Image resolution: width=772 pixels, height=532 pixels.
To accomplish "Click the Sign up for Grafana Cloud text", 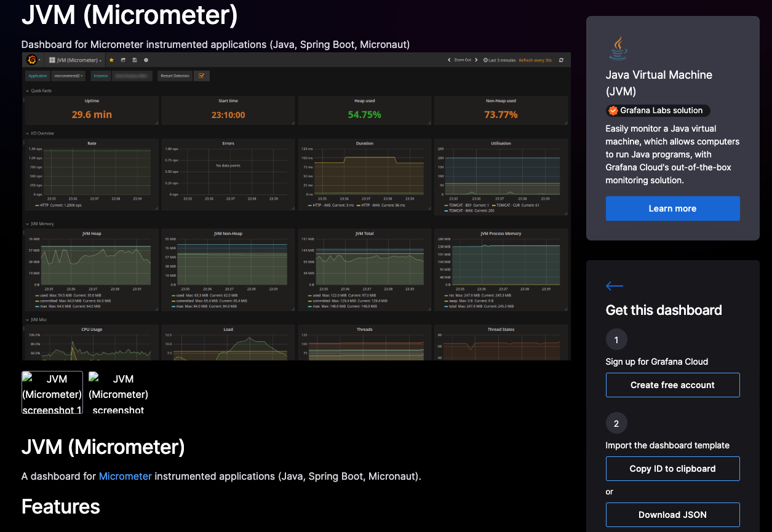I will [657, 362].
